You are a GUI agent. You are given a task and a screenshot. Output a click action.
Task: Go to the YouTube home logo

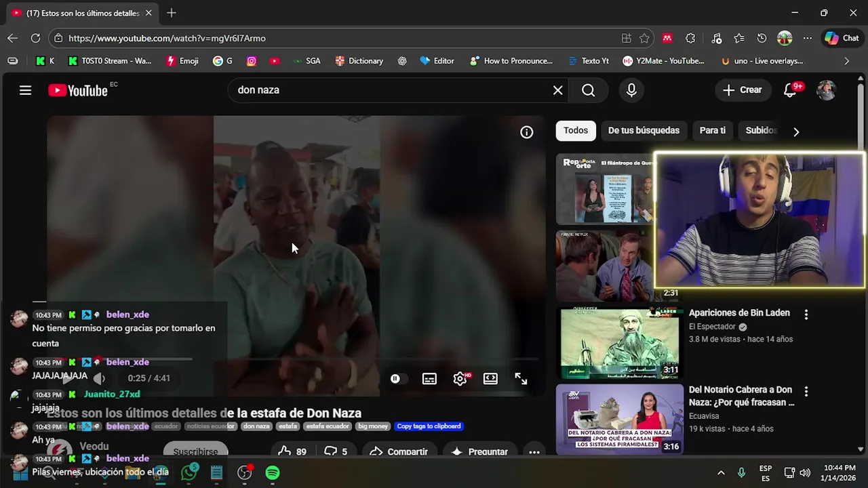78,90
